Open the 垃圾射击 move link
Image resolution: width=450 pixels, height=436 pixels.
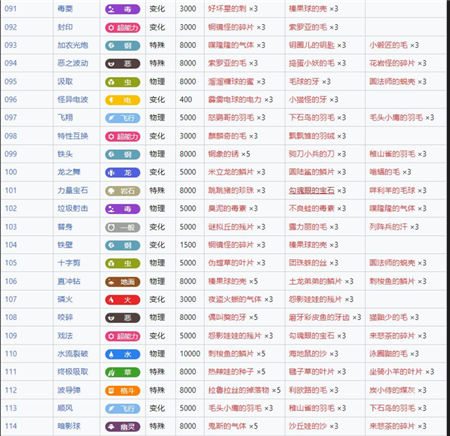tap(73, 208)
